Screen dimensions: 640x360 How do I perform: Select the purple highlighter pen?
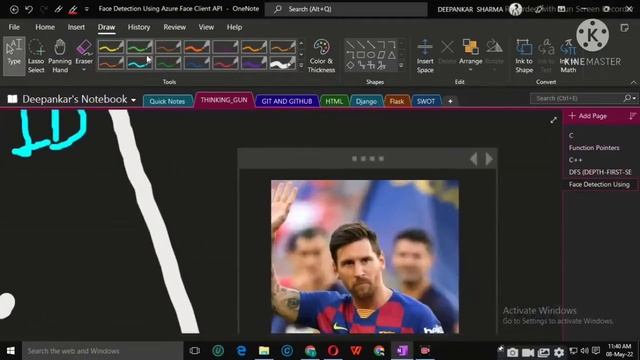(253, 63)
